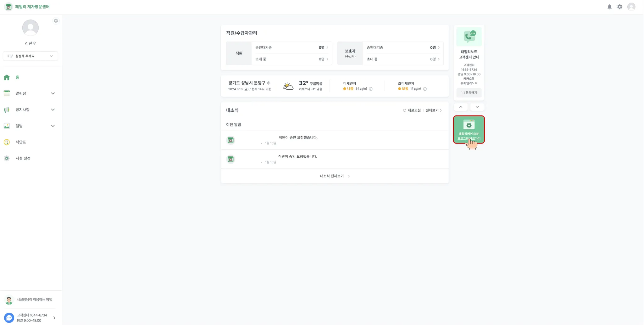Viewport: 644px width, 325px height.
Task: Click location target icon beside 분당구
Action: [269, 83]
